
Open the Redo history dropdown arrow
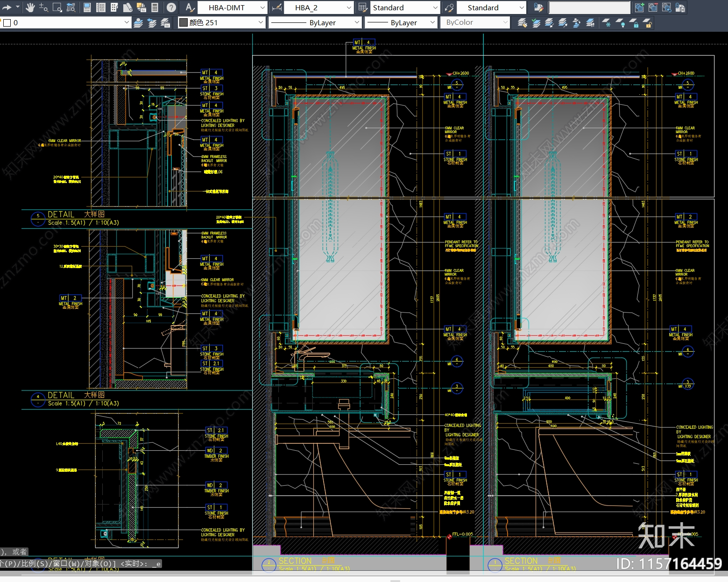click(18, 7)
